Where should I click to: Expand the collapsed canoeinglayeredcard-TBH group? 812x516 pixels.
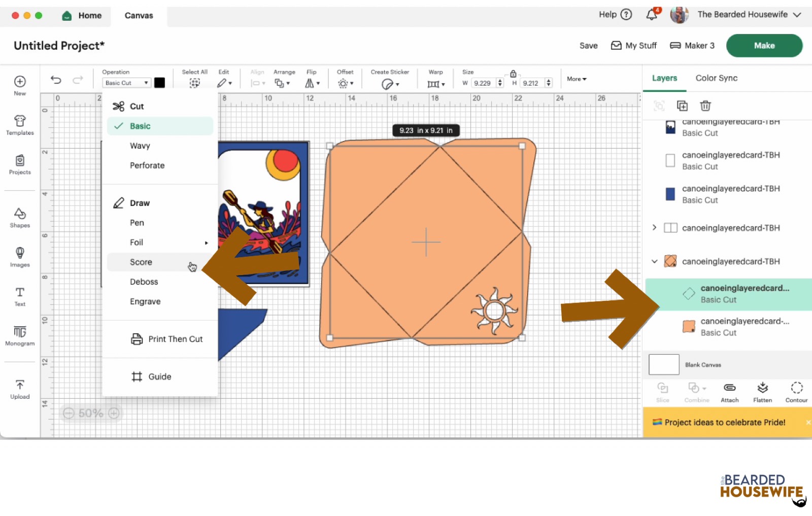tap(654, 227)
